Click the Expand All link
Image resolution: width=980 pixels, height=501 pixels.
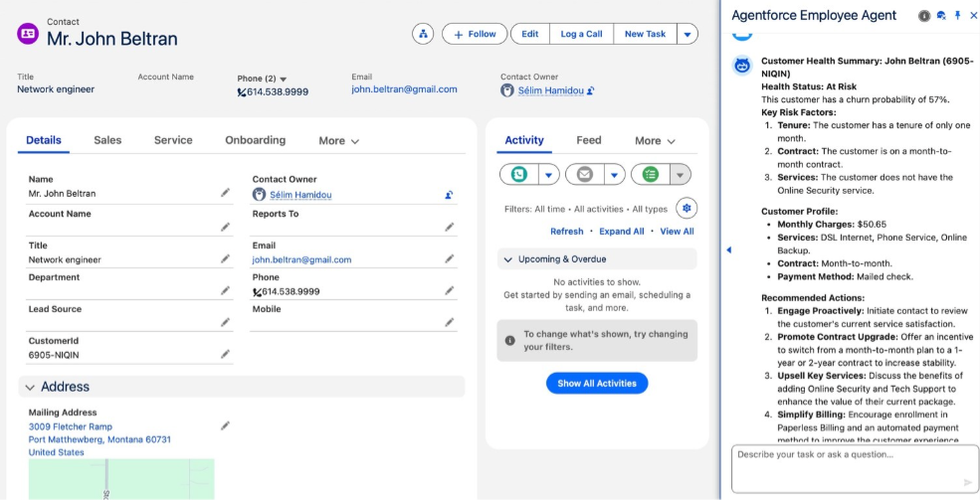click(621, 232)
